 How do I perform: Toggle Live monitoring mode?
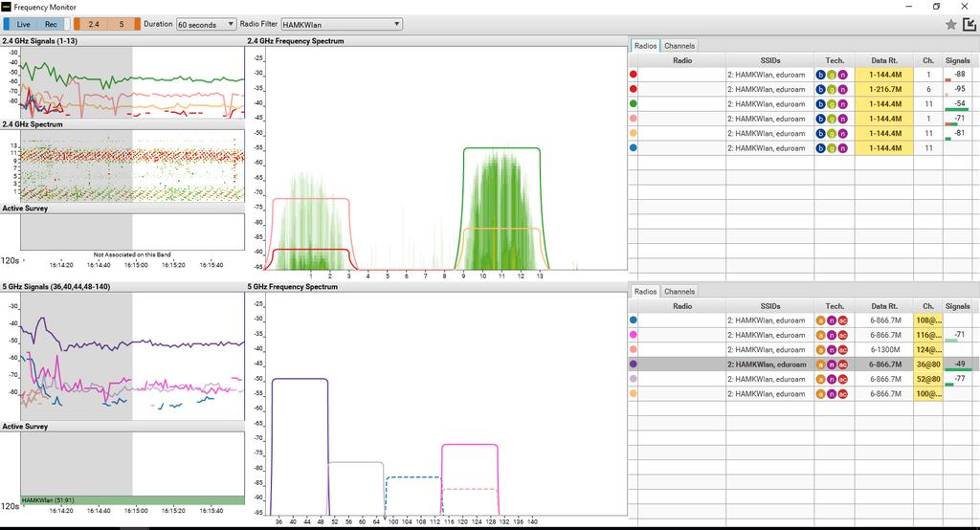click(23, 24)
